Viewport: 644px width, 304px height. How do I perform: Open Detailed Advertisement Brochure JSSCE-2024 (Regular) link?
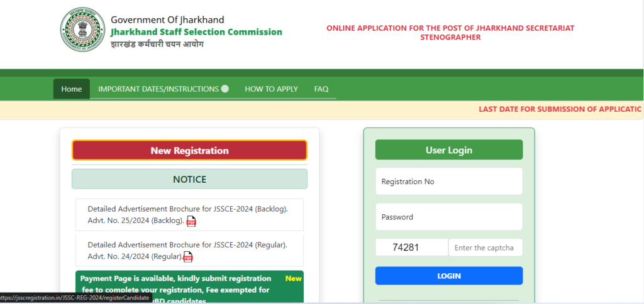pyautogui.click(x=187, y=251)
